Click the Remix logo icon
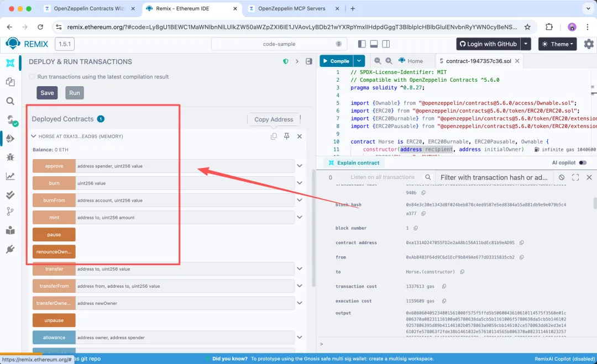The height and width of the screenshot is (364, 597). click(13, 44)
